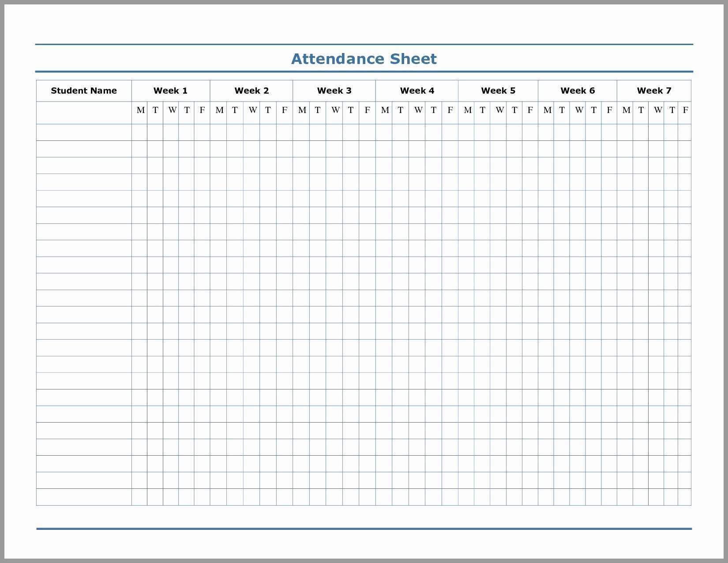Click the Attendance Sheet title
The height and width of the screenshot is (563, 728).
364,58
